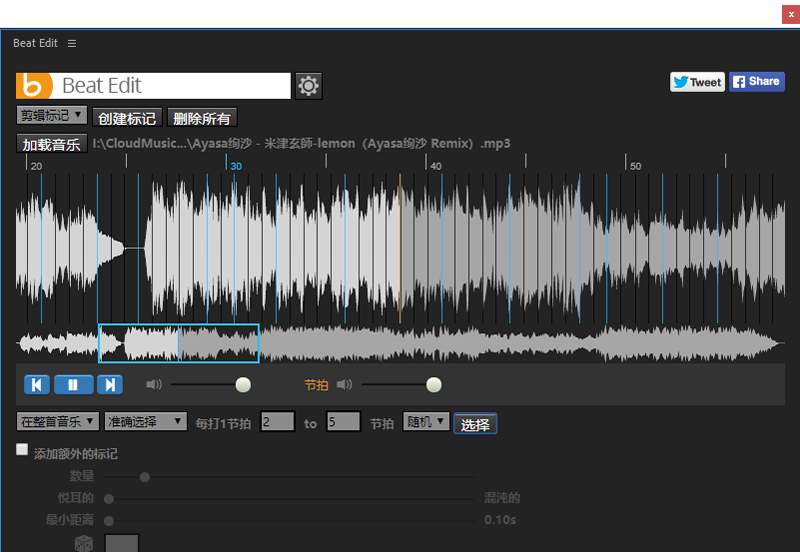Adjust the 悦耳的 slider handle
The height and width of the screenshot is (552, 800).
109,499
